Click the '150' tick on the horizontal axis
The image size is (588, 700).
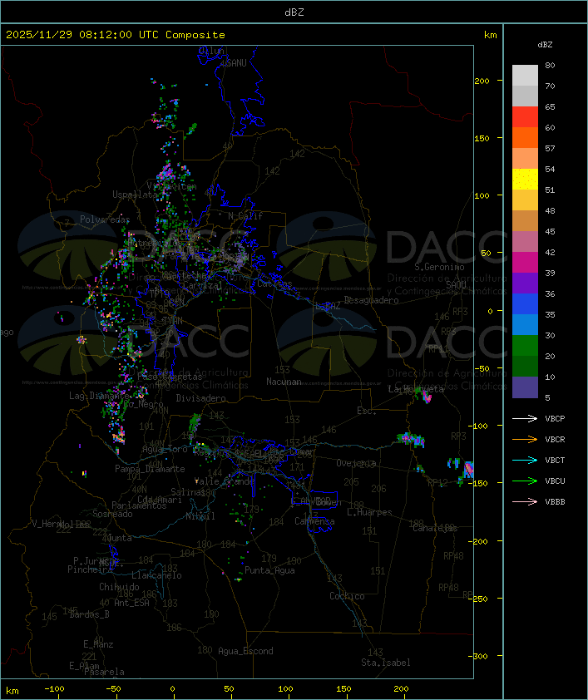(343, 689)
